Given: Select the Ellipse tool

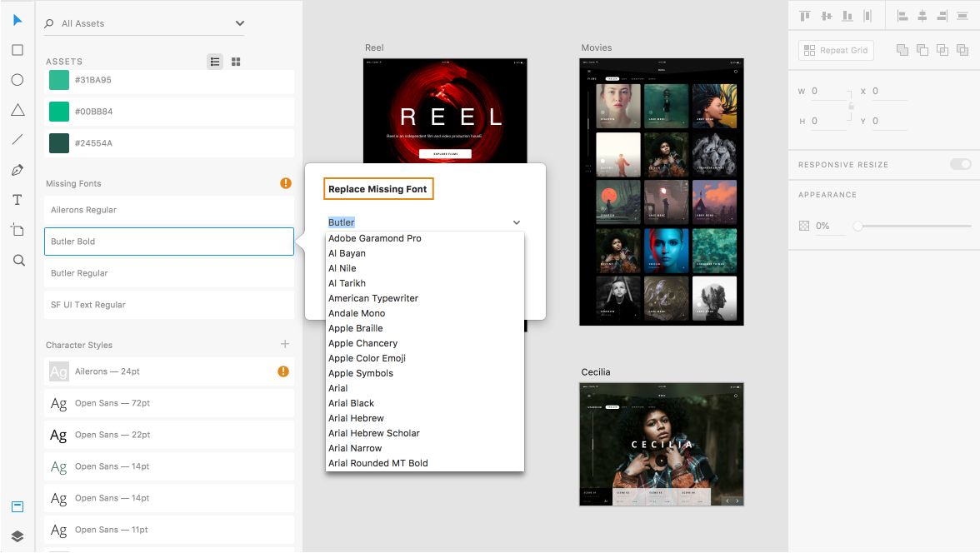Looking at the screenshot, I should click(17, 80).
